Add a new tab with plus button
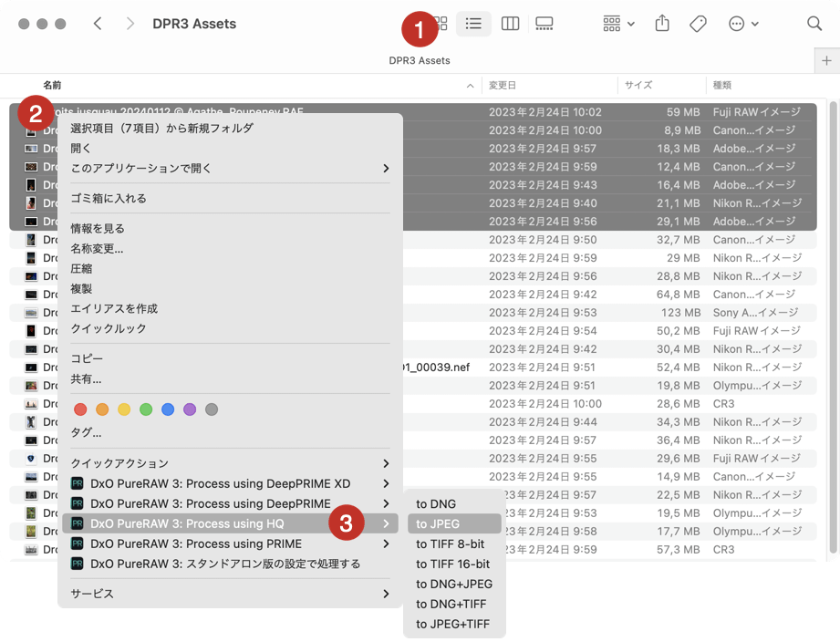 click(826, 60)
